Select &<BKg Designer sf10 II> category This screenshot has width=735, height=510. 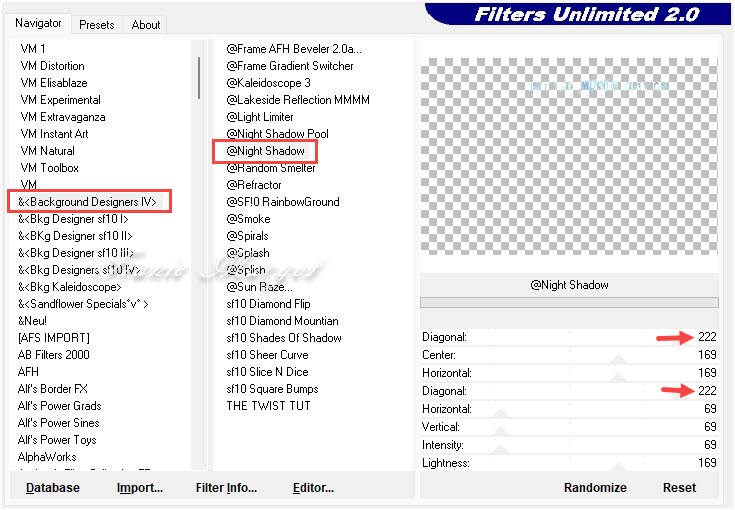tap(75, 236)
